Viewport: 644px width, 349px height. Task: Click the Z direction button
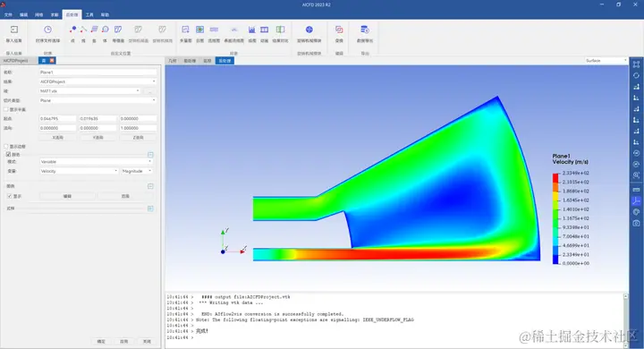[x=138, y=137]
